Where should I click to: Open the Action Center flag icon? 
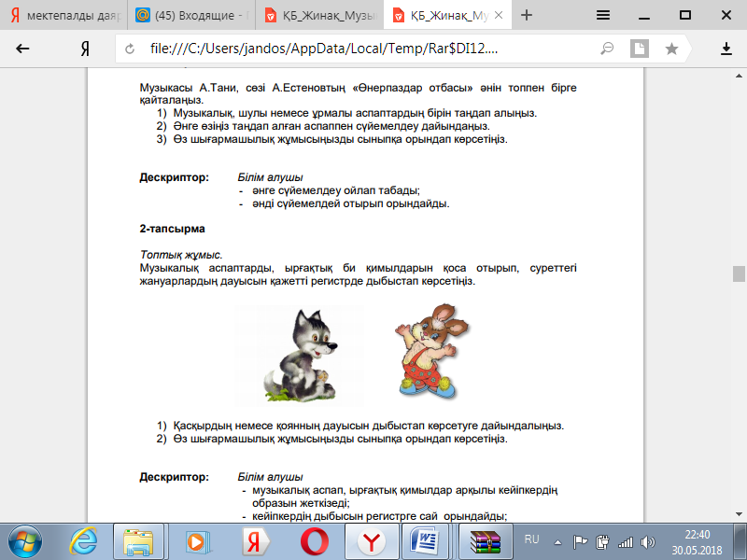click(x=580, y=542)
